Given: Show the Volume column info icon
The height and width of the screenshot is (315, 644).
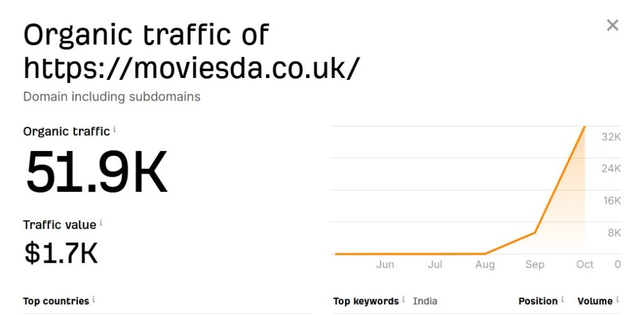Looking at the screenshot, I should tap(618, 300).
